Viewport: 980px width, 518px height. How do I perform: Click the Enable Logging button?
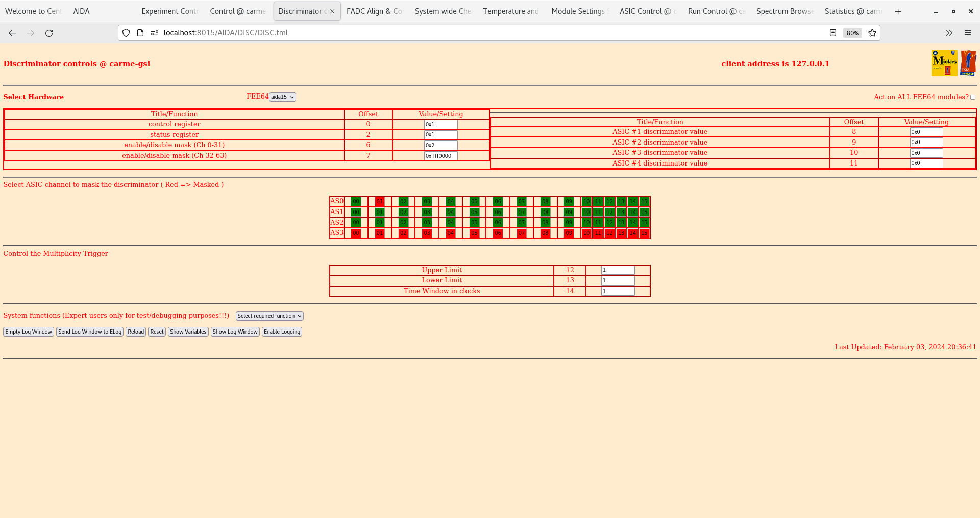tap(282, 332)
